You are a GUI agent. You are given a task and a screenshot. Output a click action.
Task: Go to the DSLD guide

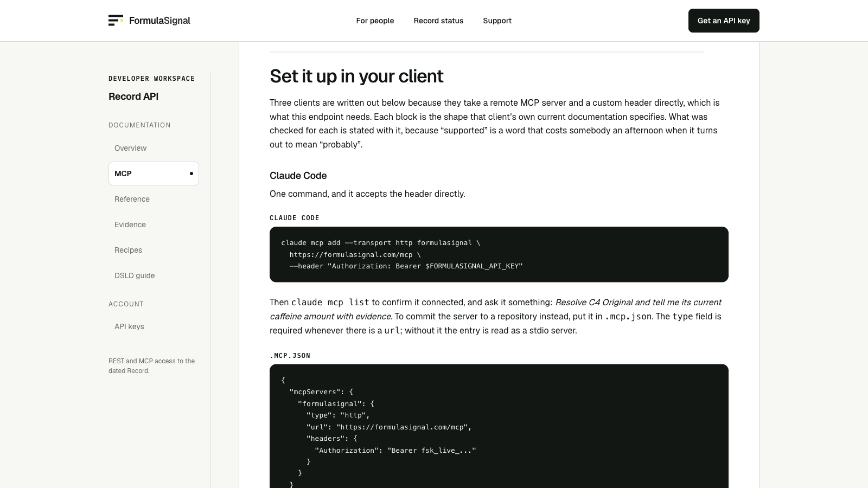click(x=154, y=275)
